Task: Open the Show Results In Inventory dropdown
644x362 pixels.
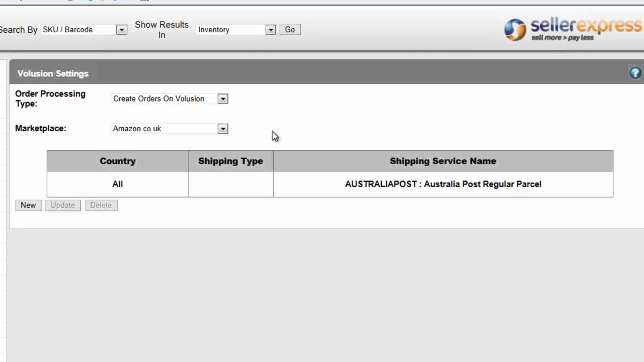Action: (236, 30)
